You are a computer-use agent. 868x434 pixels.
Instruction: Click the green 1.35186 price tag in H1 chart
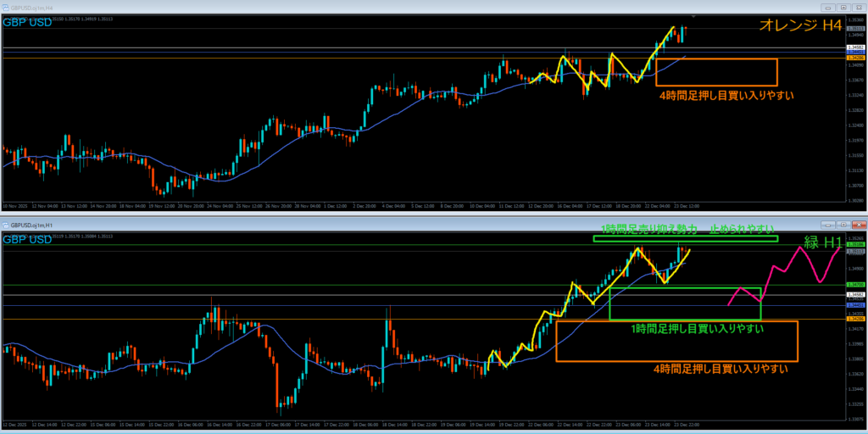pos(856,244)
